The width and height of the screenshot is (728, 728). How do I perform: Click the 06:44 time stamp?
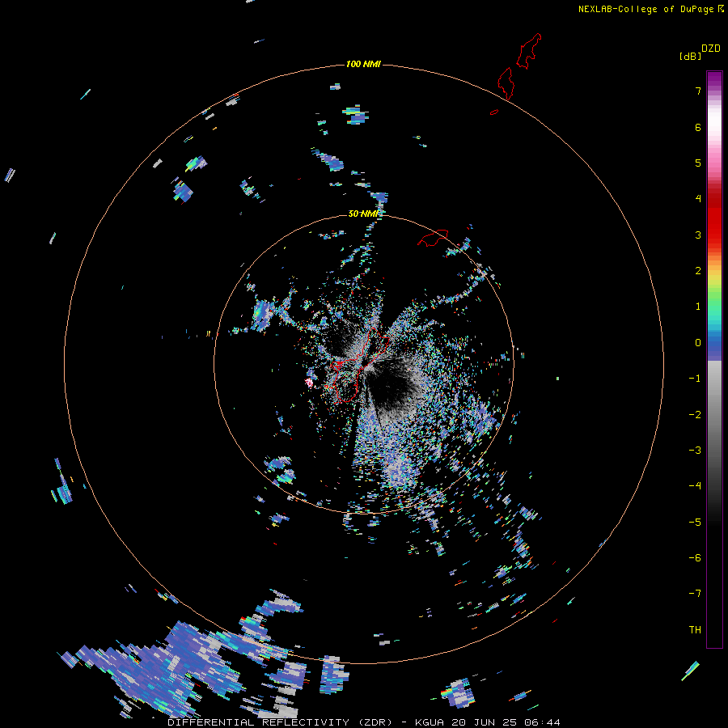[x=544, y=722]
